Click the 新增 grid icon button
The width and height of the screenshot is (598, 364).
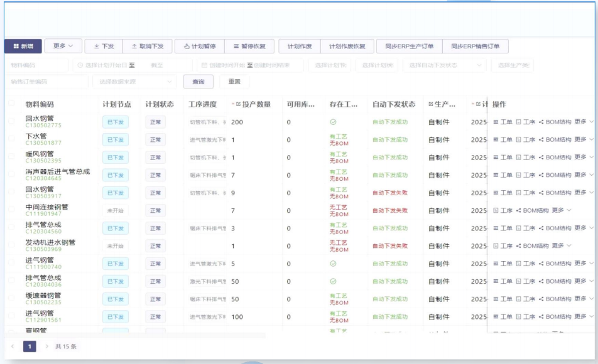[23, 46]
